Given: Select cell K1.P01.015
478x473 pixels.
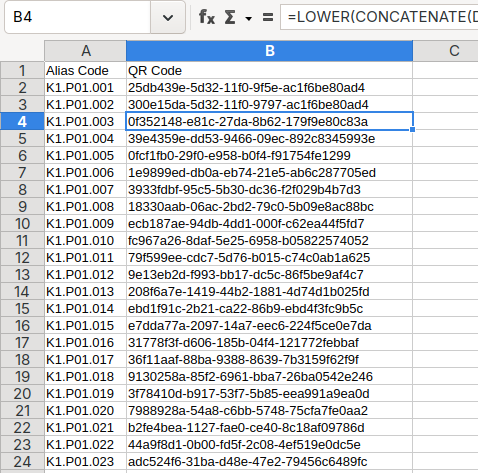Looking at the screenshot, I should click(x=86, y=326).
